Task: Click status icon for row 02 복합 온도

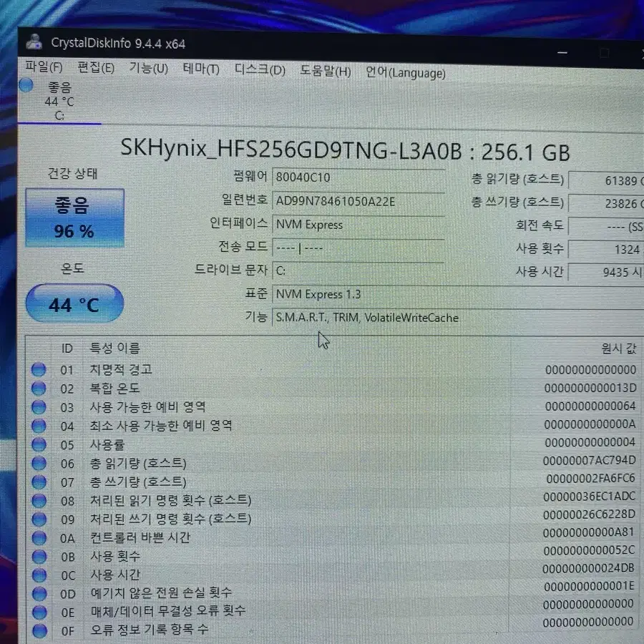Action: click(x=39, y=389)
